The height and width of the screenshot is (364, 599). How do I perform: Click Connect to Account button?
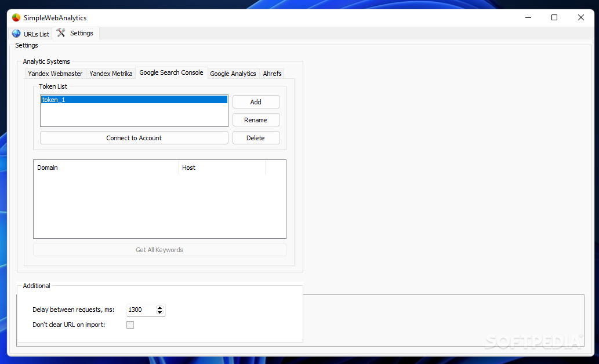(x=134, y=138)
